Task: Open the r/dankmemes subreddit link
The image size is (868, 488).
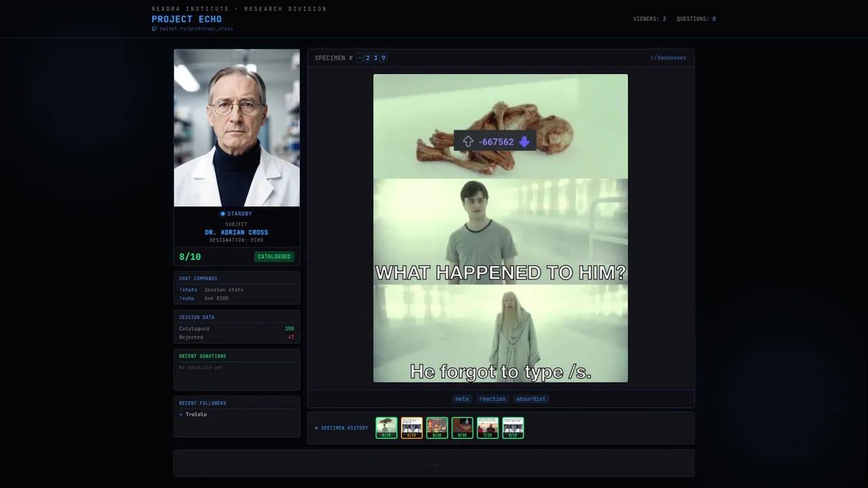Action: click(668, 58)
